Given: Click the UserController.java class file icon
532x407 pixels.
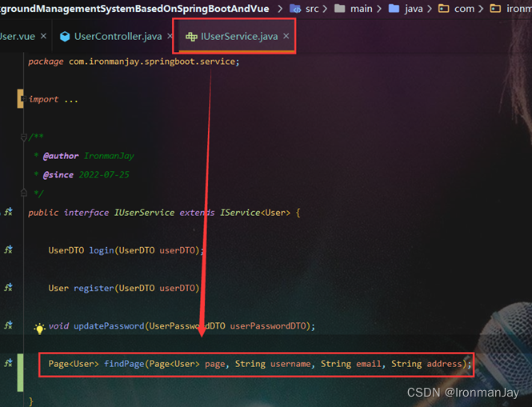Looking at the screenshot, I should (65, 36).
